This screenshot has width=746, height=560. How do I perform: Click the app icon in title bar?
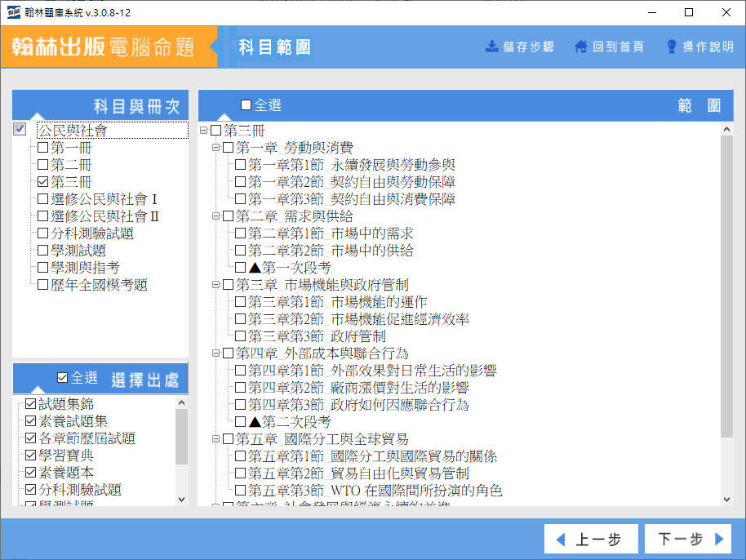[x=14, y=12]
